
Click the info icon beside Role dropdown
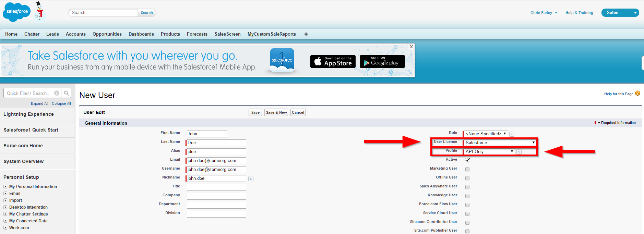(512, 134)
